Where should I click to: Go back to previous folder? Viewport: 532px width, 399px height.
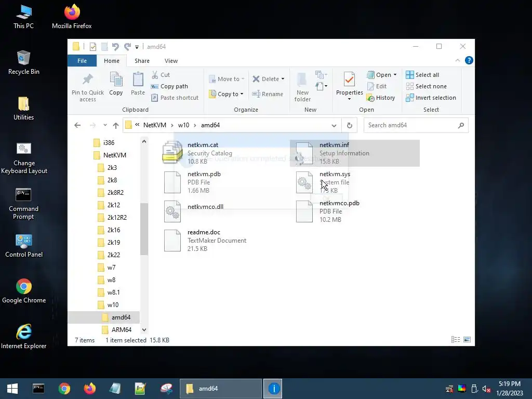click(77, 125)
